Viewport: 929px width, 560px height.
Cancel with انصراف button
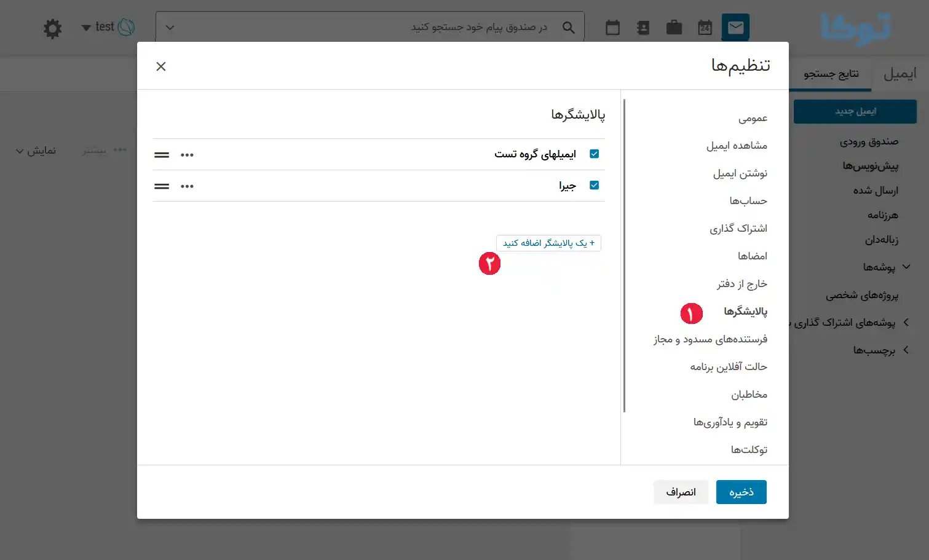pyautogui.click(x=681, y=492)
